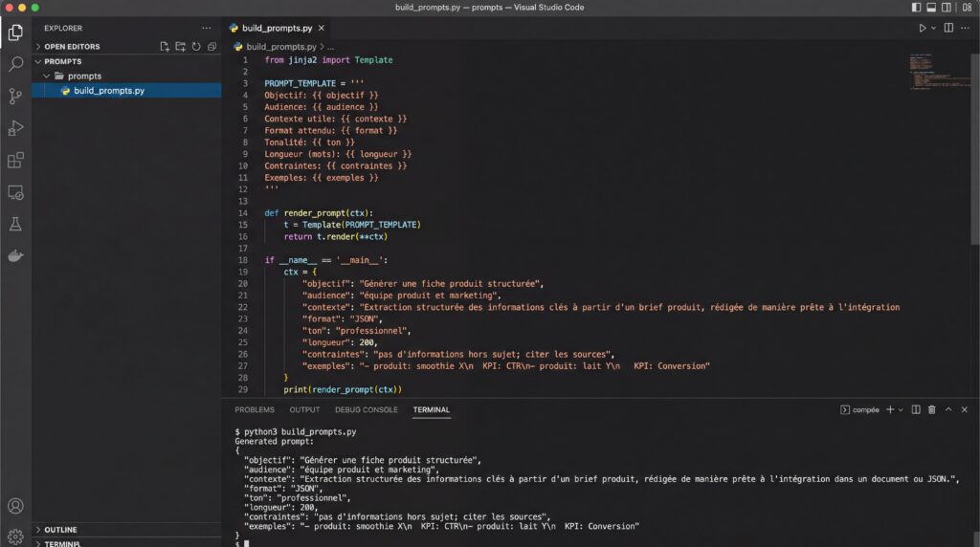Close the build_prompts.py editor tab

322,28
